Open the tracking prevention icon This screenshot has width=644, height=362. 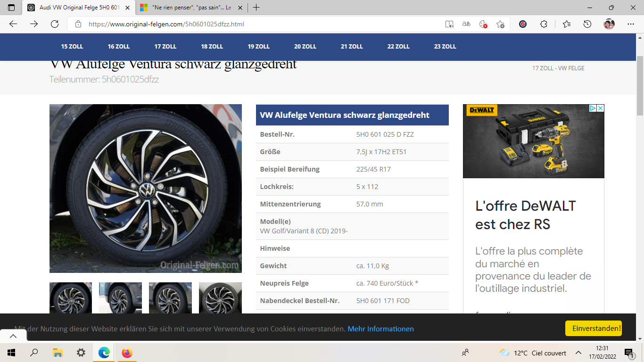[483, 24]
